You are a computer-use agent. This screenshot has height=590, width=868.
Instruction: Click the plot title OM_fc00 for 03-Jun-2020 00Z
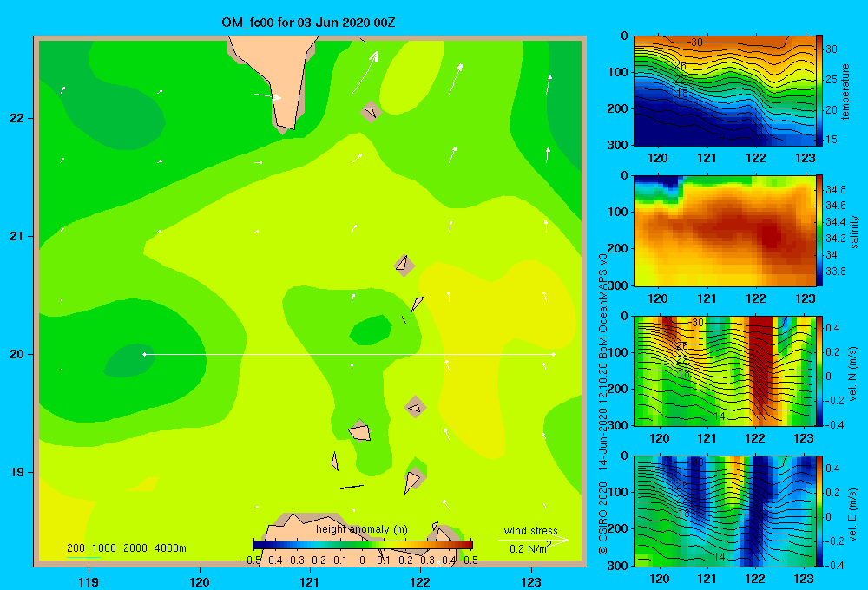[308, 23]
